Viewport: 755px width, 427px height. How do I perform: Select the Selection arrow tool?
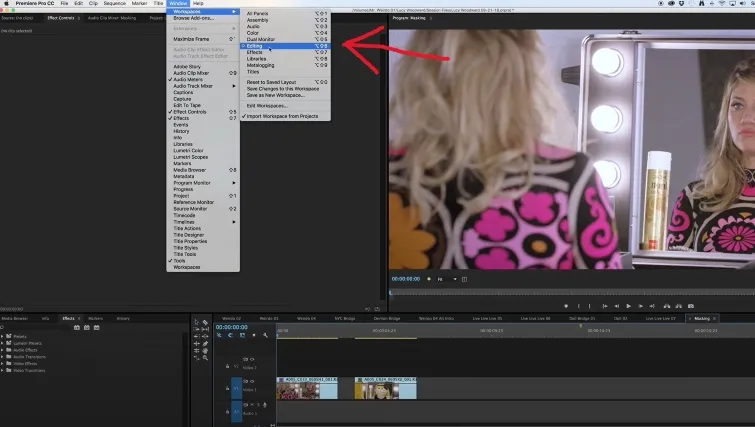196,322
